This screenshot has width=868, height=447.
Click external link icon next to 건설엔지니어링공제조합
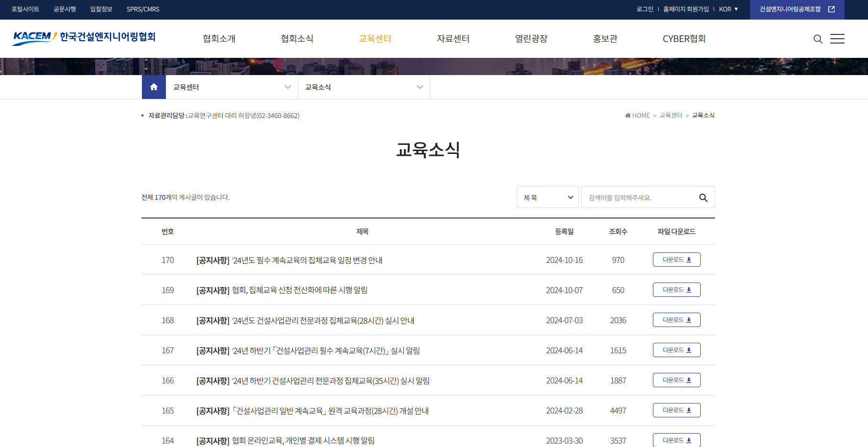pos(832,9)
